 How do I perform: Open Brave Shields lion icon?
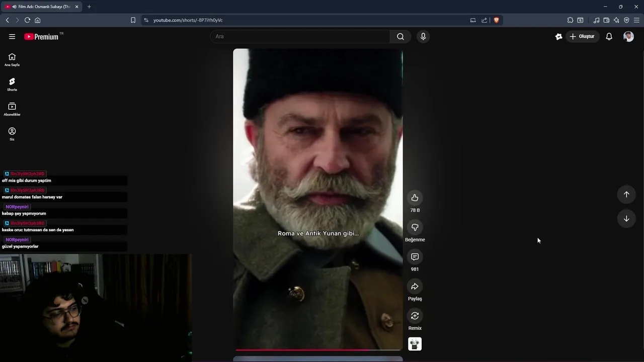(x=496, y=20)
